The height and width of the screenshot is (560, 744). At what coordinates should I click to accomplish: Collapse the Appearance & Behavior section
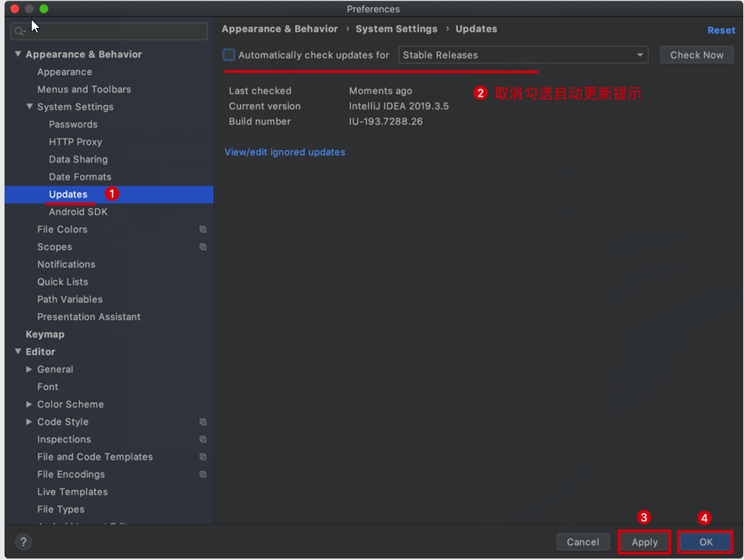tap(18, 54)
